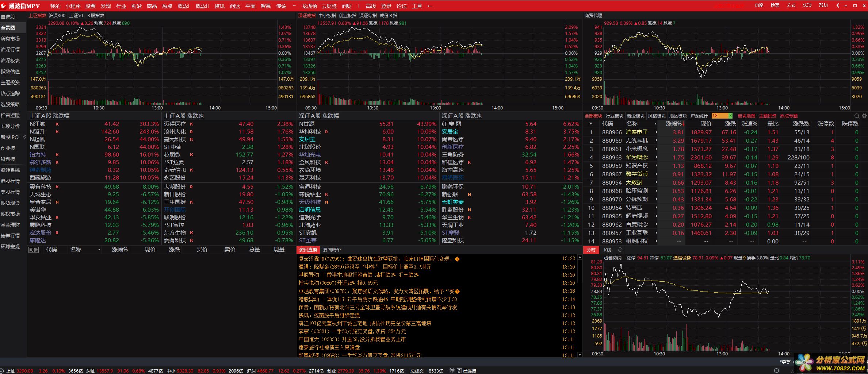Click the back arrow in the title bar
868x374 pixels.
click(x=838, y=5)
